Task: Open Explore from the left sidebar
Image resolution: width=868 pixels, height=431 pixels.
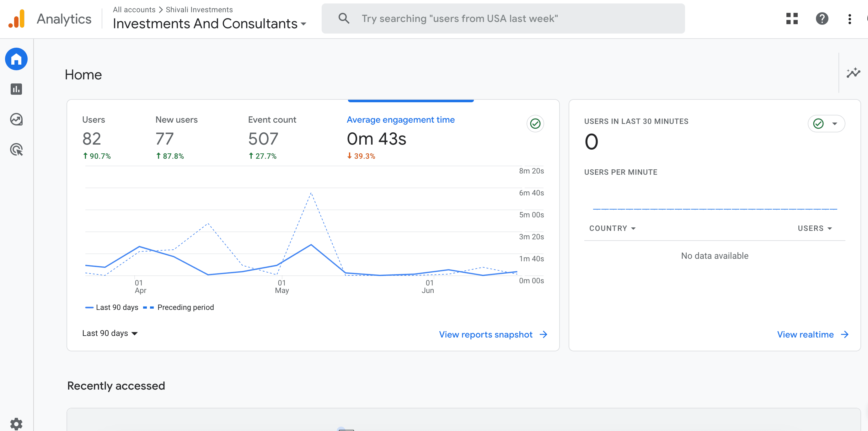Action: 16,119
